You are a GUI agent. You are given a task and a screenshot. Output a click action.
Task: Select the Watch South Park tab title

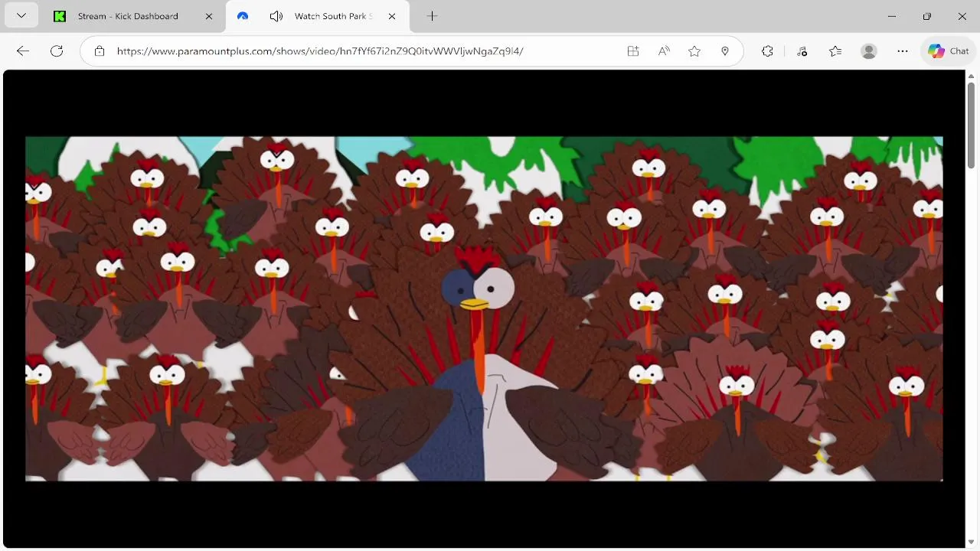pyautogui.click(x=333, y=16)
